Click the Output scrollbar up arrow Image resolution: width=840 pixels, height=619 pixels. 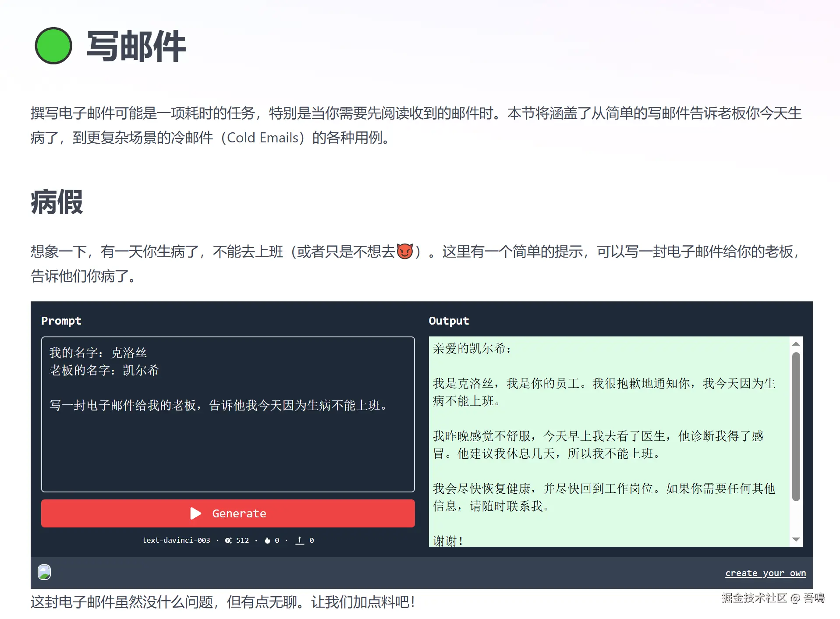click(796, 344)
